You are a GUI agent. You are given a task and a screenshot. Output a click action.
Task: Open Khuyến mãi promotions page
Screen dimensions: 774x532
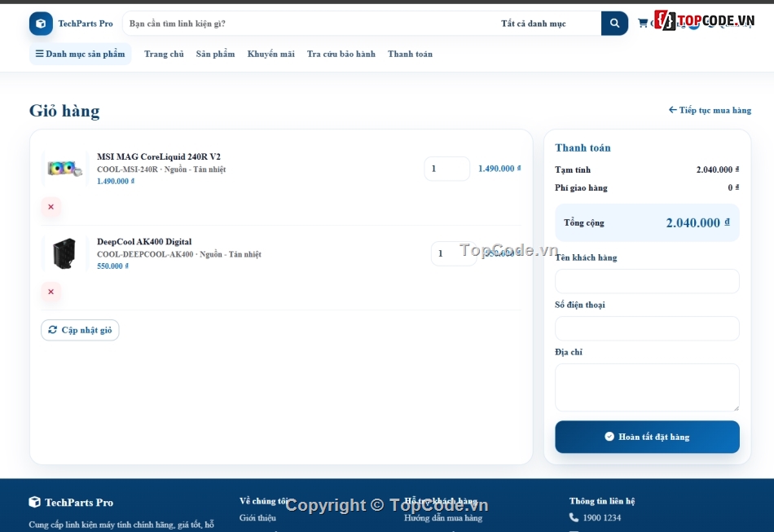(271, 54)
